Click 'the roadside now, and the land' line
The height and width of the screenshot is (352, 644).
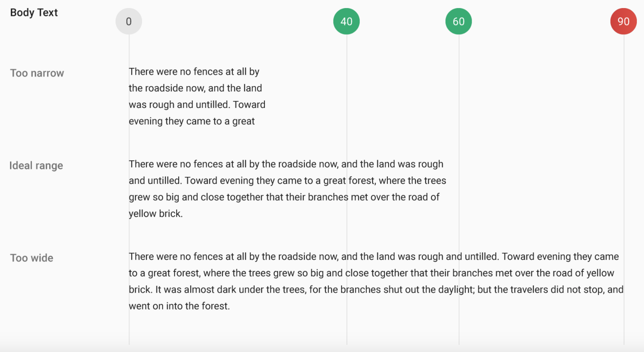pos(195,88)
